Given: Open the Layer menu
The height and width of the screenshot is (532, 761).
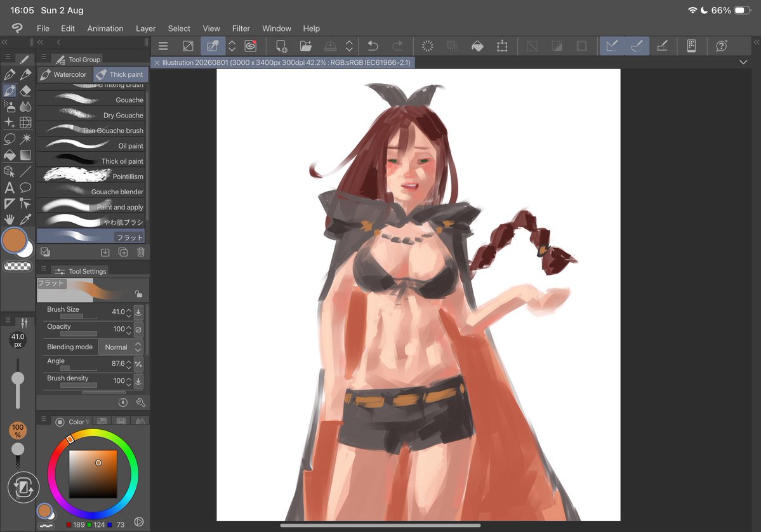Looking at the screenshot, I should click(145, 29).
